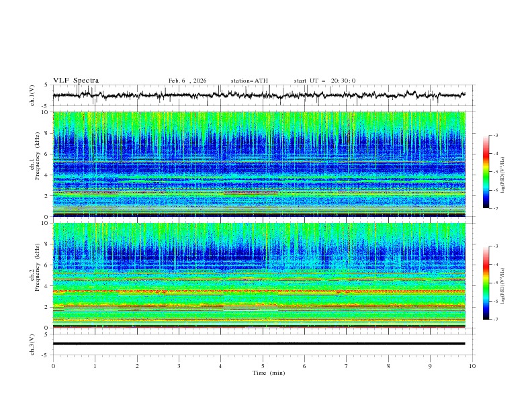
Task: Click the "-7" tick on ch.1 colorbar
Action: pos(495,209)
